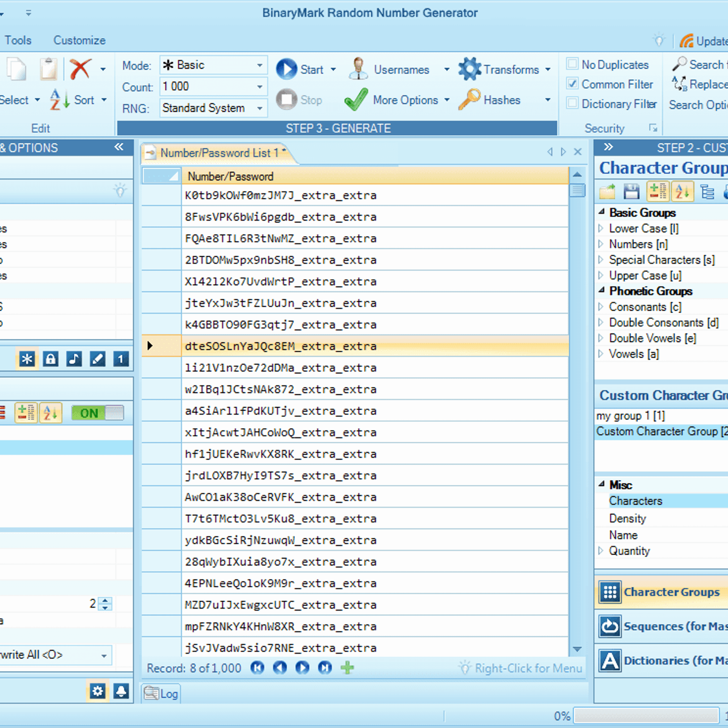The height and width of the screenshot is (728, 728).
Task: Enable the No Duplicates checkbox
Action: (572, 64)
